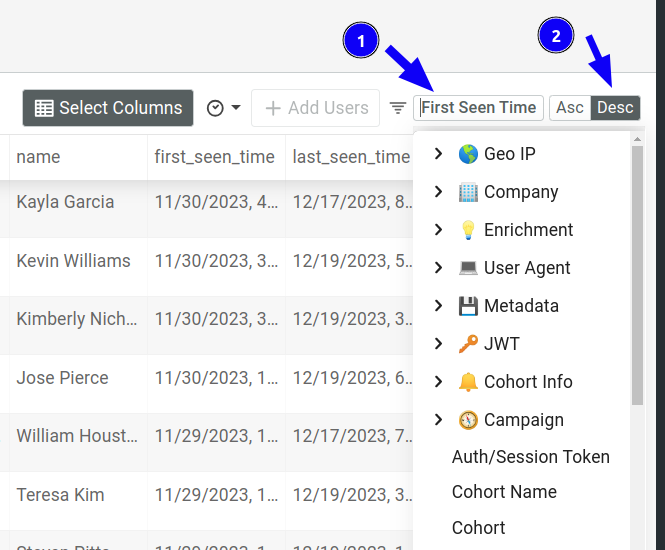Click the table grid icon in Select Columns

tap(44, 108)
